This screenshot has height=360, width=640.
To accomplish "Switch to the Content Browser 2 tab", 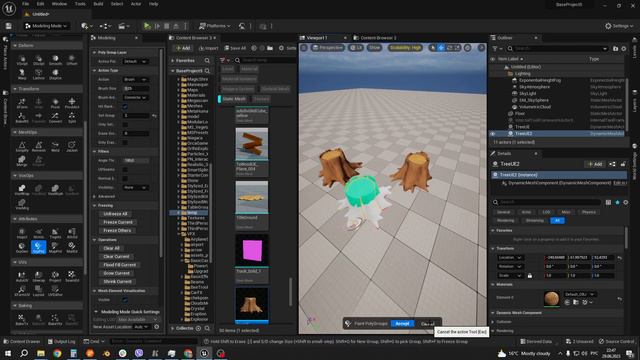I will click(x=378, y=38).
